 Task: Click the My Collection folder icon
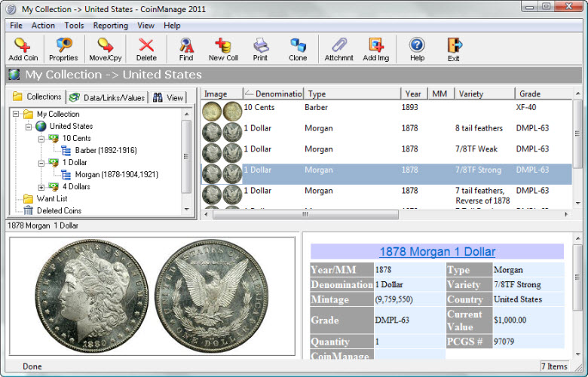click(x=28, y=114)
